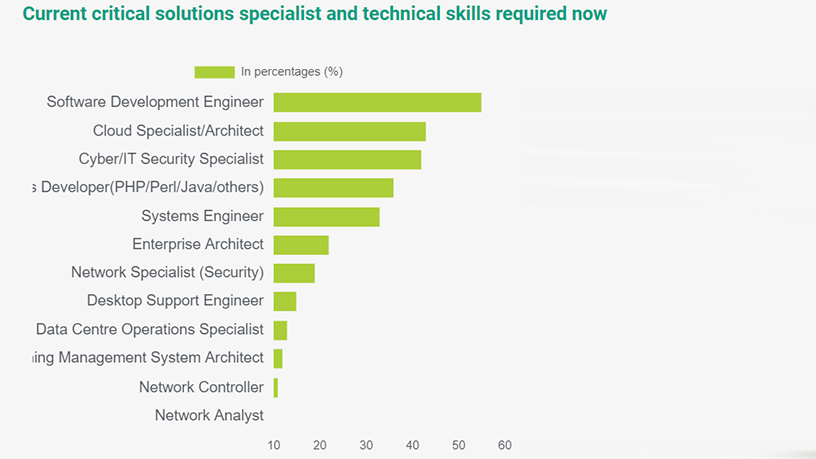816x459 pixels.
Task: Click the 10 tick on the x-axis
Action: pos(274,446)
